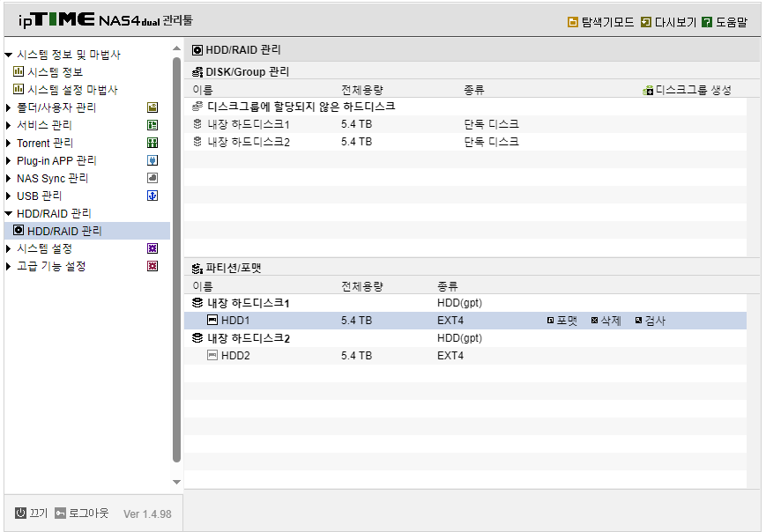The height and width of the screenshot is (532, 766).
Task: Click the 도움말 help icon
Action: coord(706,22)
